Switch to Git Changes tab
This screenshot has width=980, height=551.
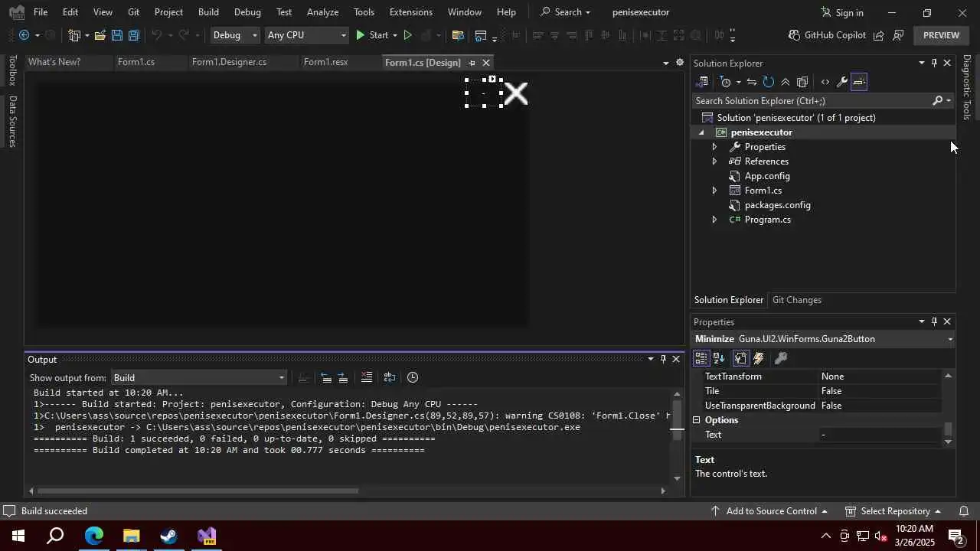(796, 300)
